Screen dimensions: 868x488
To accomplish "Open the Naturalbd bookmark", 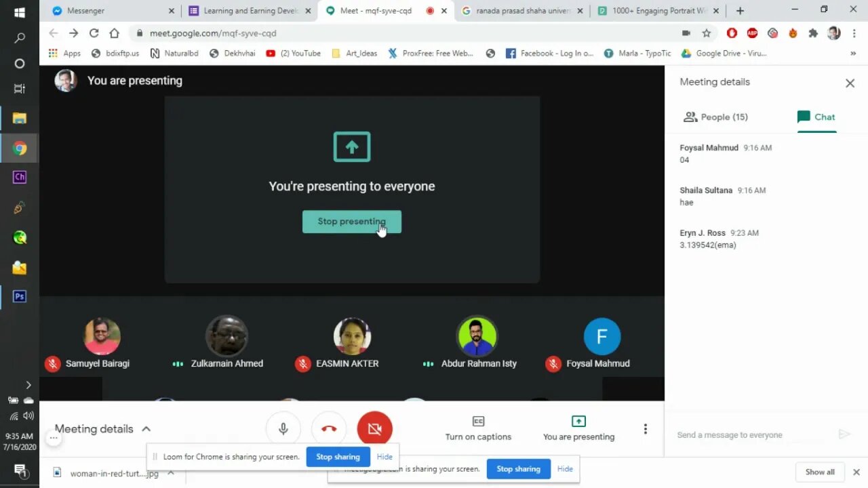I will (x=174, y=54).
